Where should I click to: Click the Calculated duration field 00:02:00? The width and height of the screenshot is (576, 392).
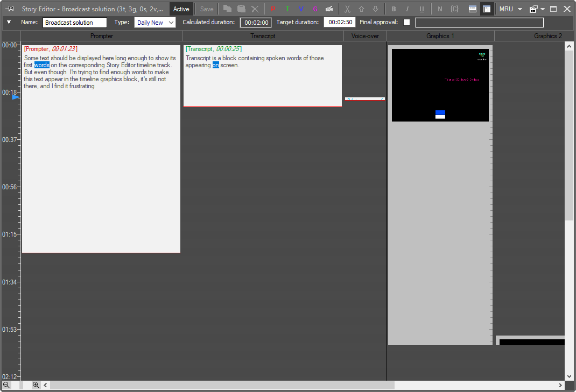pos(256,23)
